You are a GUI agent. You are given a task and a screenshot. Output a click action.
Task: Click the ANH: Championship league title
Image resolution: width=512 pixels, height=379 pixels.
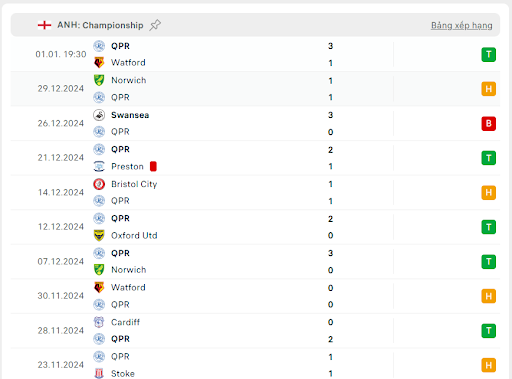[100, 25]
